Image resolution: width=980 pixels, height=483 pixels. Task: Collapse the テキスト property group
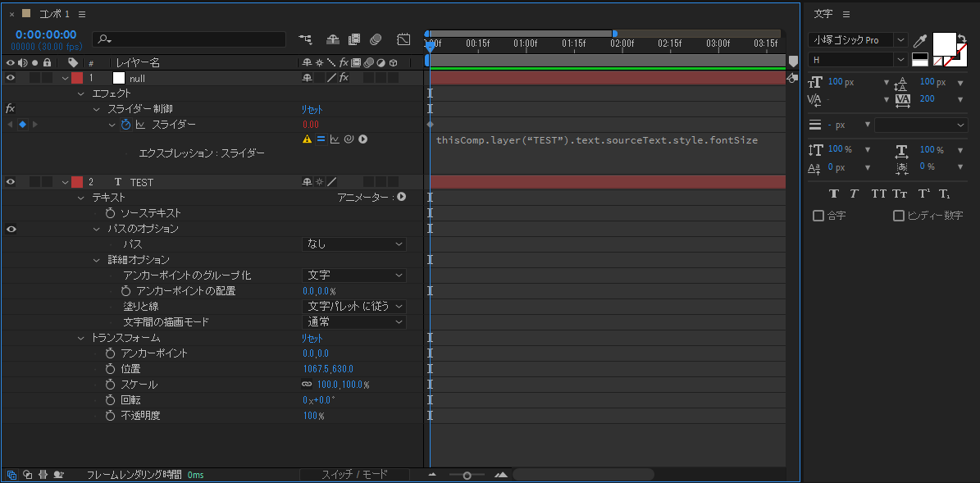80,198
